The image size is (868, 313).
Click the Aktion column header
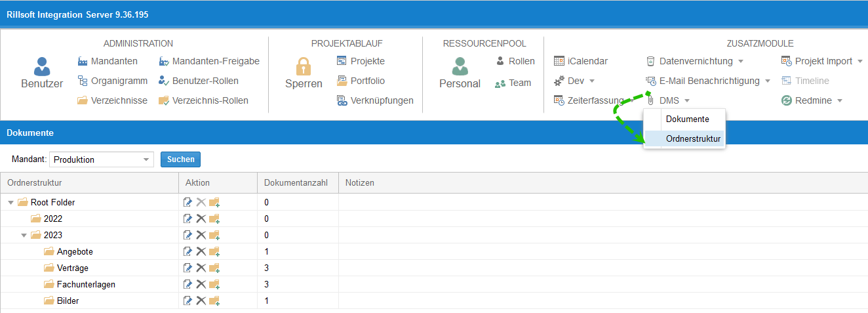(218, 182)
